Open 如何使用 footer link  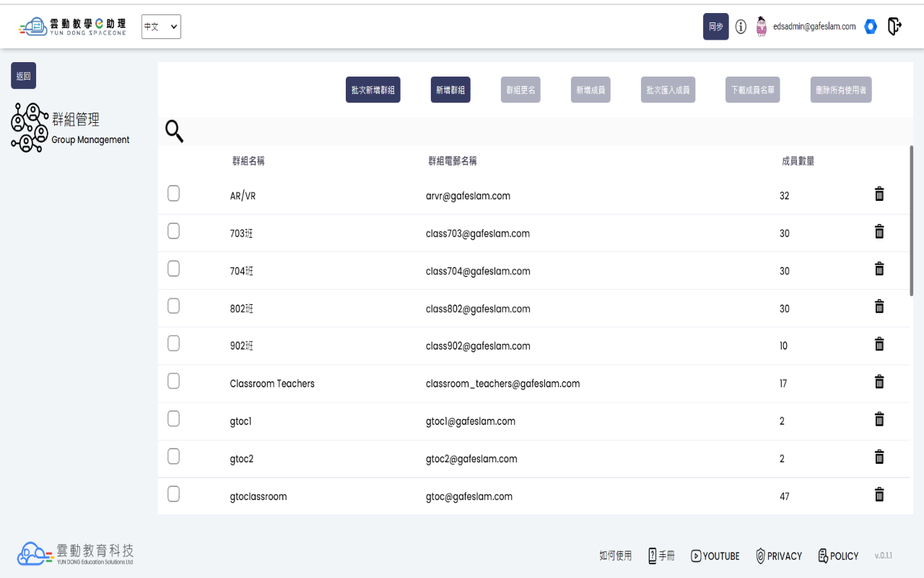pos(615,556)
